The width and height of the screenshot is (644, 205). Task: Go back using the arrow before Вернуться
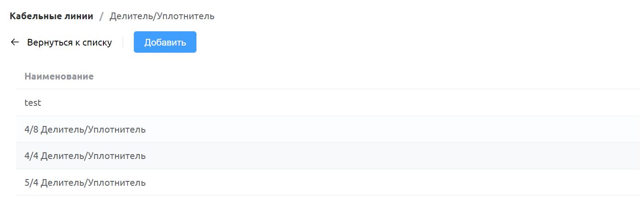coord(15,42)
